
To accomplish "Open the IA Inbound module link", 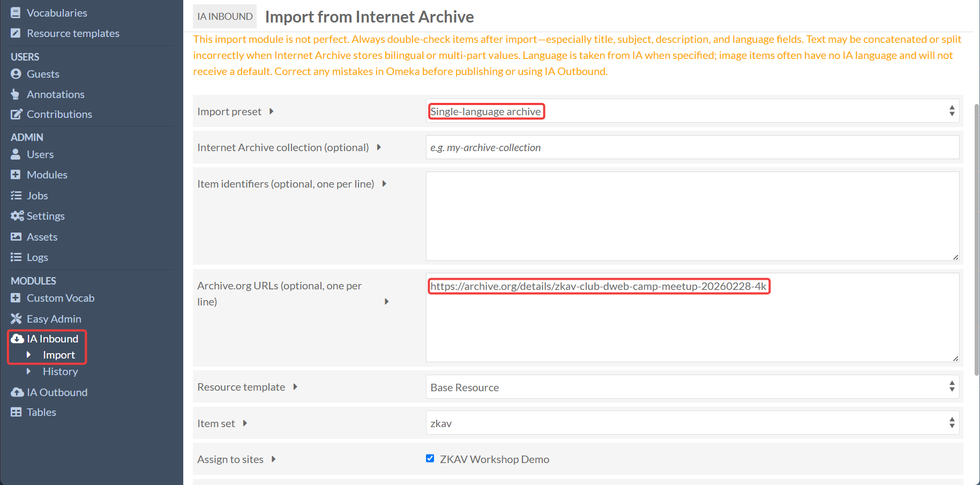I will [53, 339].
